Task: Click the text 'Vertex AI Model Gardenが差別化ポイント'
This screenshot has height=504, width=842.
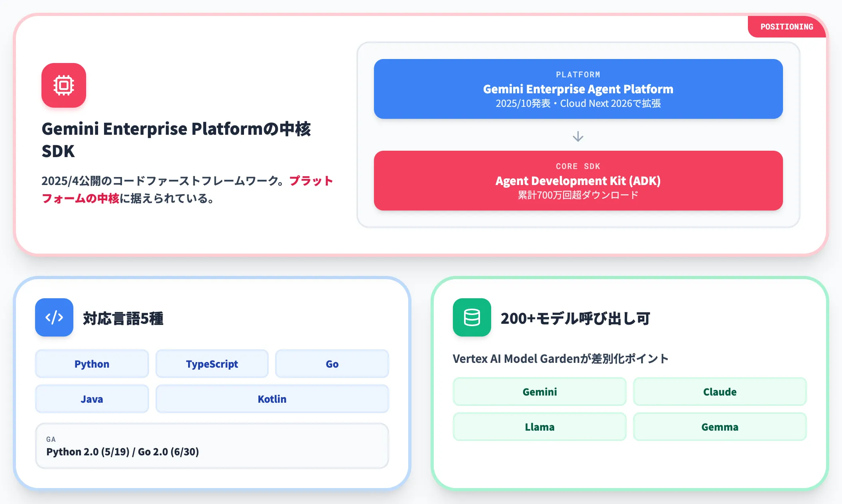Action: click(561, 358)
